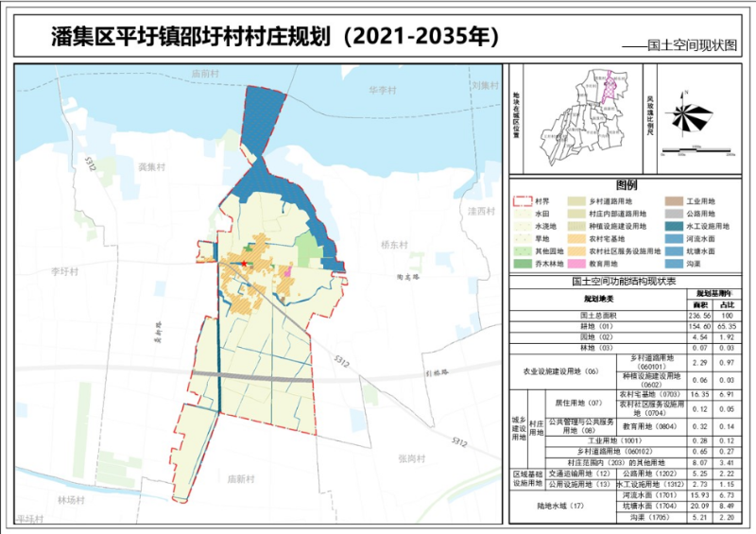Click the pink highlighted village in the inset map

(609, 87)
